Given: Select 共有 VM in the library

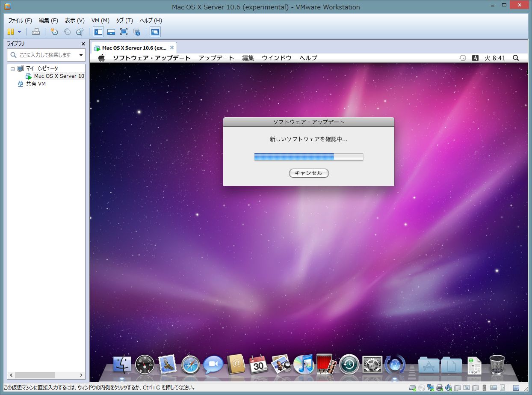Looking at the screenshot, I should pyautogui.click(x=35, y=84).
